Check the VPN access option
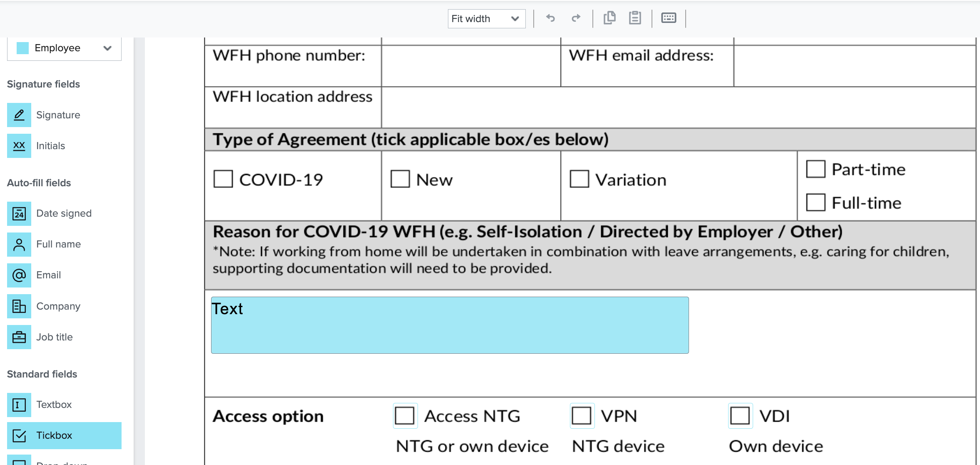This screenshot has height=465, width=980. (582, 415)
